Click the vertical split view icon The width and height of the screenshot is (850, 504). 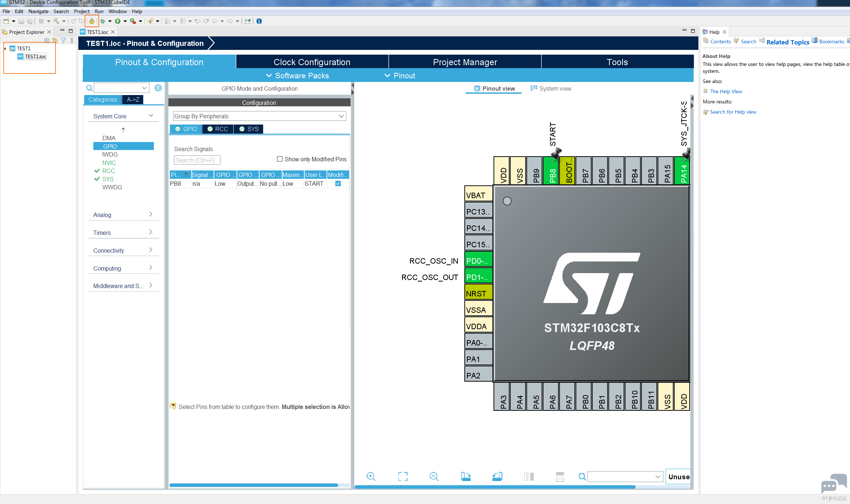(529, 476)
